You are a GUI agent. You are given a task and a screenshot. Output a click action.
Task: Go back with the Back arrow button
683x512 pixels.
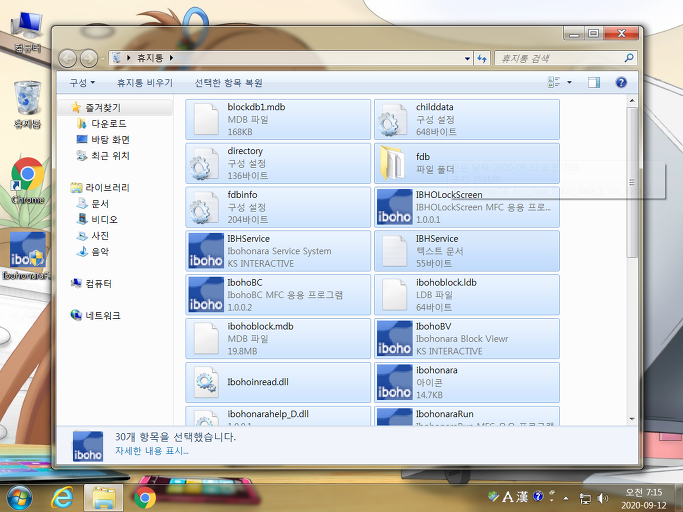click(68, 58)
